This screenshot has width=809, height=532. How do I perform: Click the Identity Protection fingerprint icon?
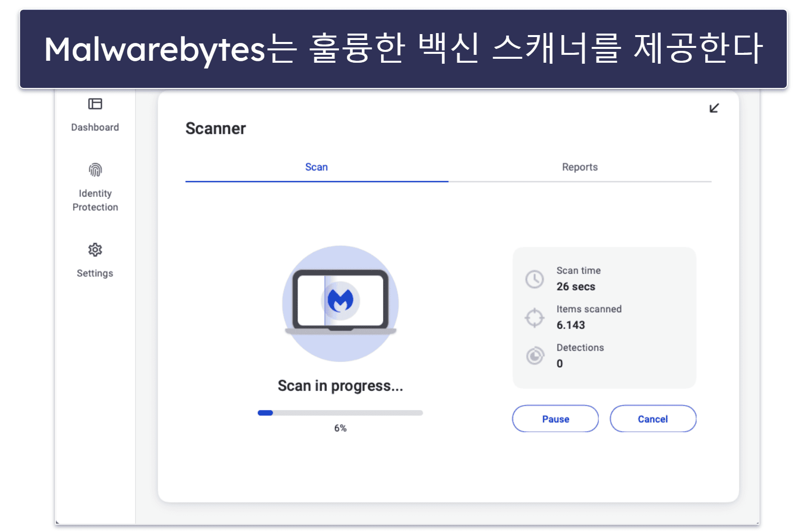coord(95,170)
